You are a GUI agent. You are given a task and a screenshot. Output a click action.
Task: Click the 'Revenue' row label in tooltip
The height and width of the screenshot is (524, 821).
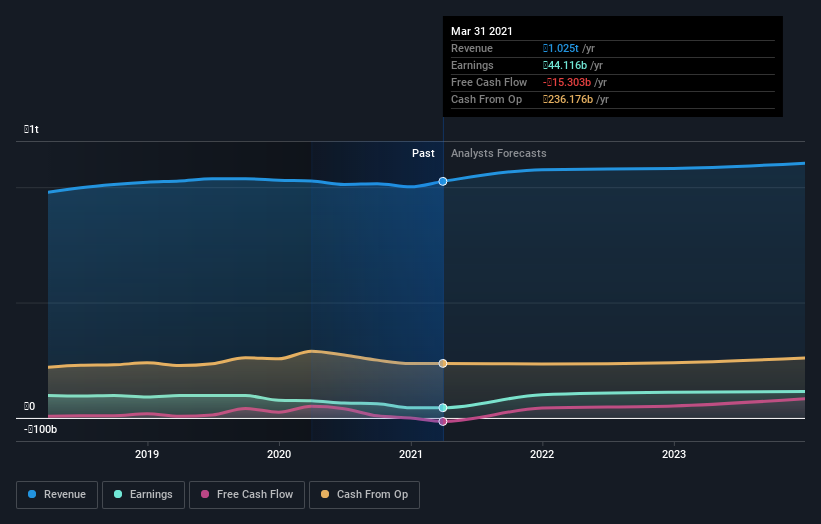(472, 48)
